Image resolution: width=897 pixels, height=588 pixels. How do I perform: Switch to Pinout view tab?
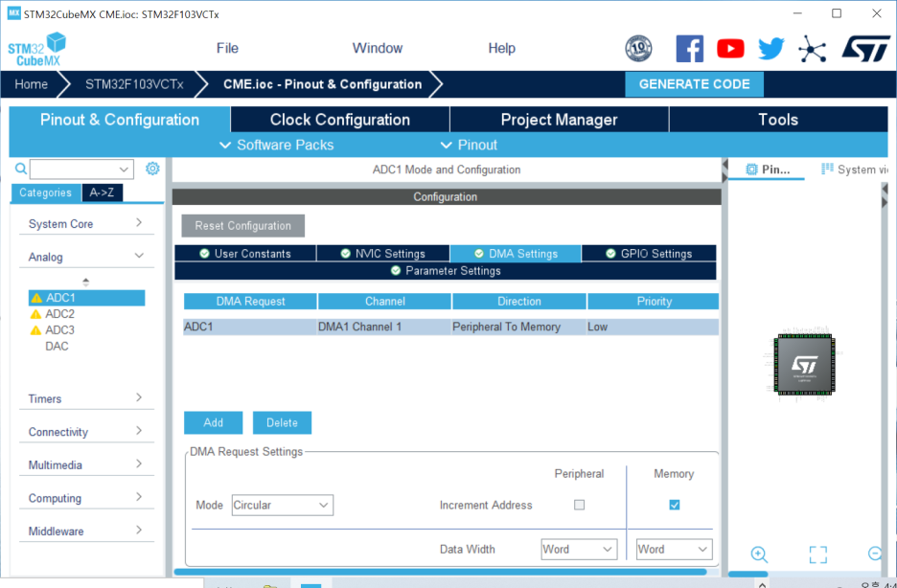pyautogui.click(x=767, y=170)
